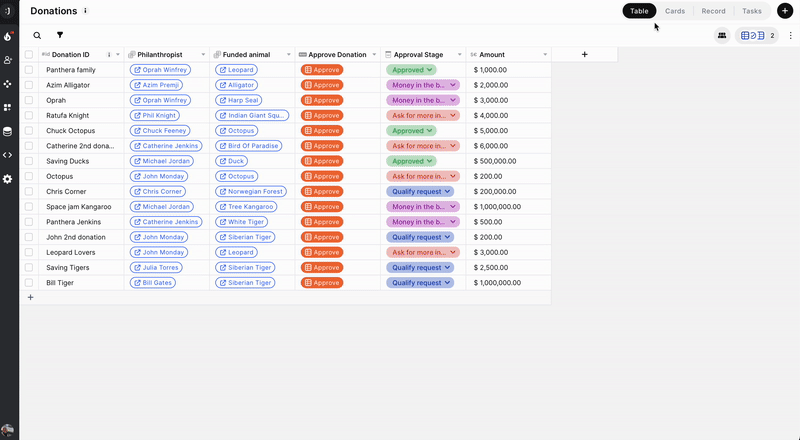Click the black plus button beside Tasks tab
The width and height of the screenshot is (800, 440).
pos(785,11)
